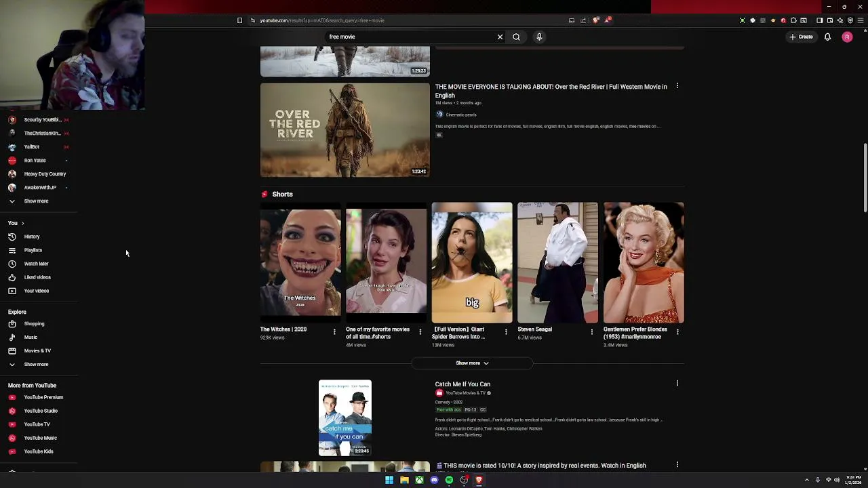The width and height of the screenshot is (868, 488).
Task: Open options for Giant Spider Burrows short
Action: pyautogui.click(x=506, y=331)
